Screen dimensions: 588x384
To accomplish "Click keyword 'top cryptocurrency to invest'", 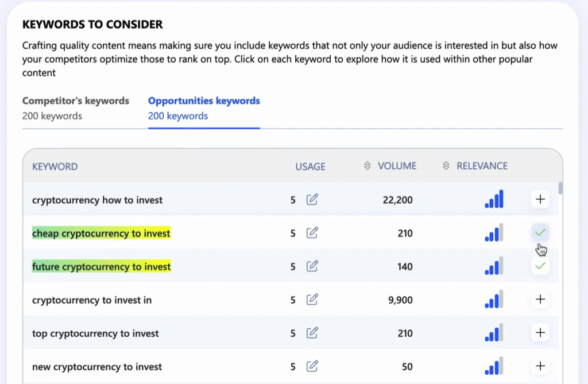I will [x=96, y=333].
